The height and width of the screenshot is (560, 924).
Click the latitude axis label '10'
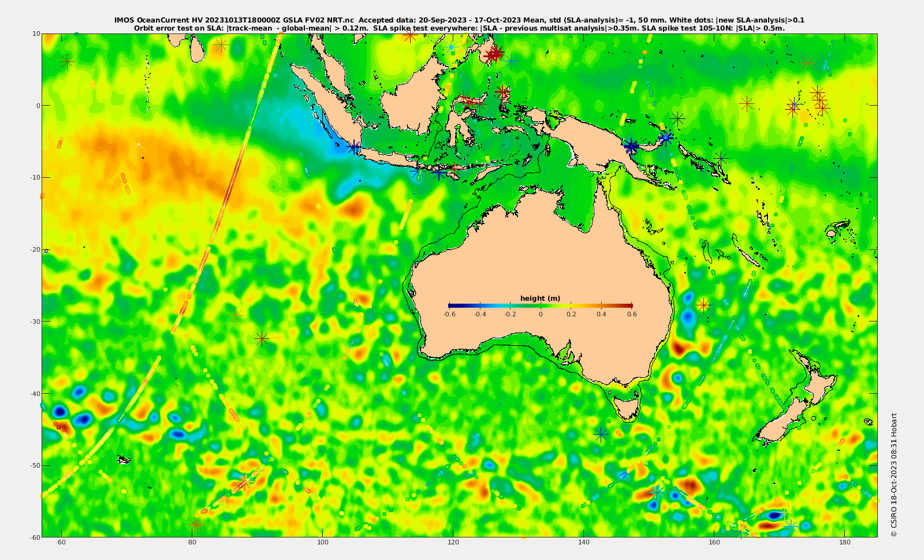(36, 33)
